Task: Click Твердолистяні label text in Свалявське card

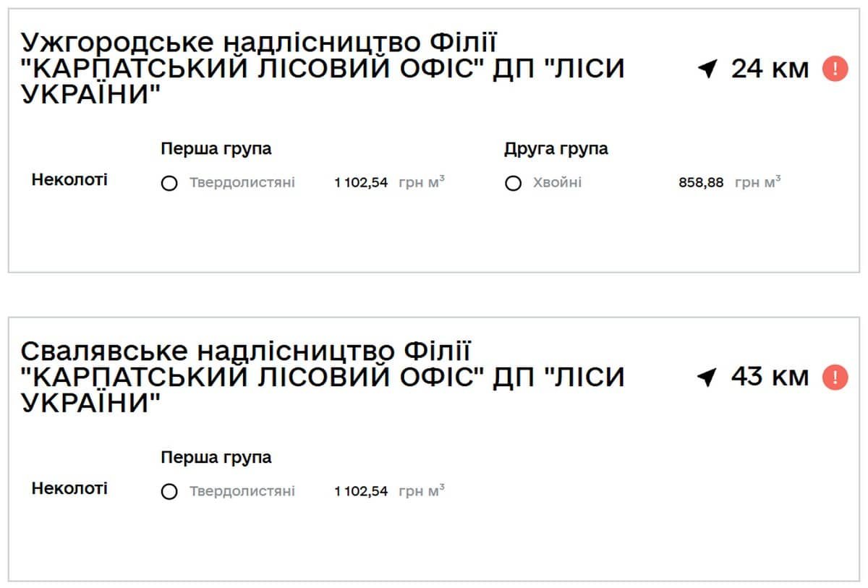Action: click(242, 492)
